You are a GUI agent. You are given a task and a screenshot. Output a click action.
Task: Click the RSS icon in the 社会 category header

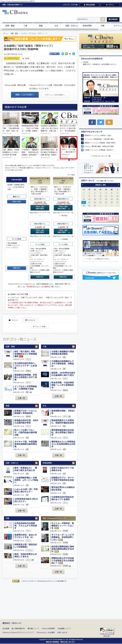coord(73,406)
